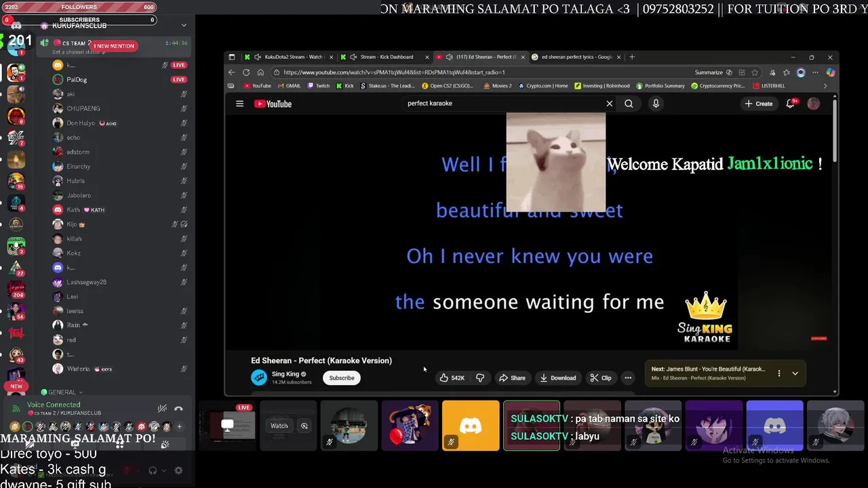Image resolution: width=868 pixels, height=488 pixels.
Task: Click the Watch stream button
Action: tap(279, 426)
